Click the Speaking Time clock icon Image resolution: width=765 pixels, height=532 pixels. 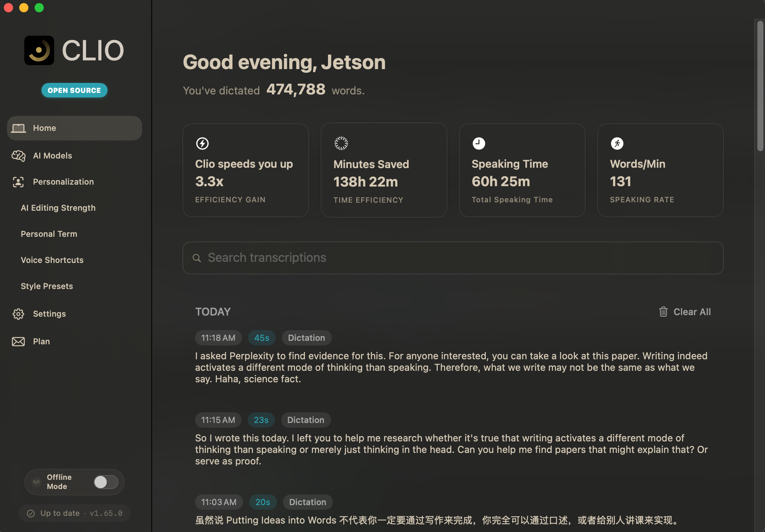pyautogui.click(x=479, y=144)
